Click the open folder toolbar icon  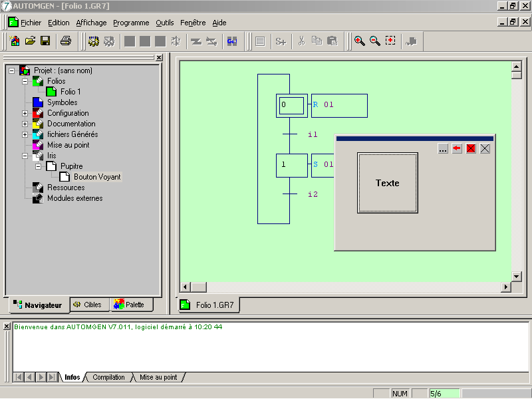tap(30, 41)
